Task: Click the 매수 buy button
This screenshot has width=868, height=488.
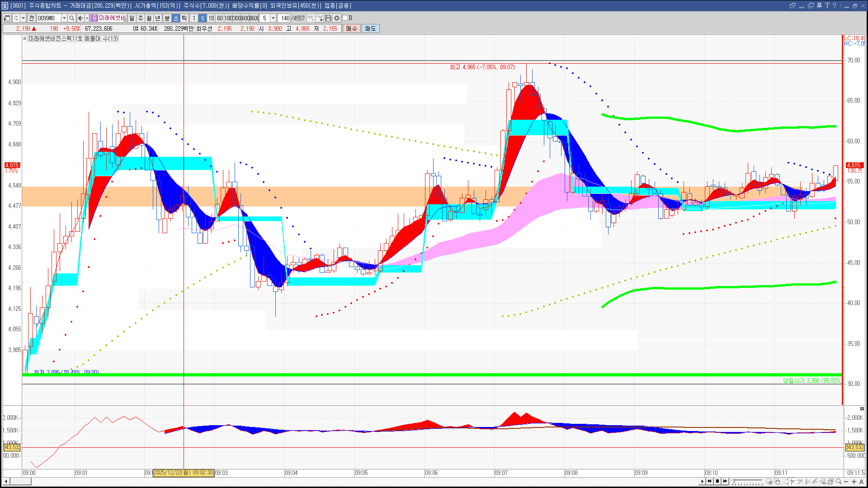Action: coord(352,28)
